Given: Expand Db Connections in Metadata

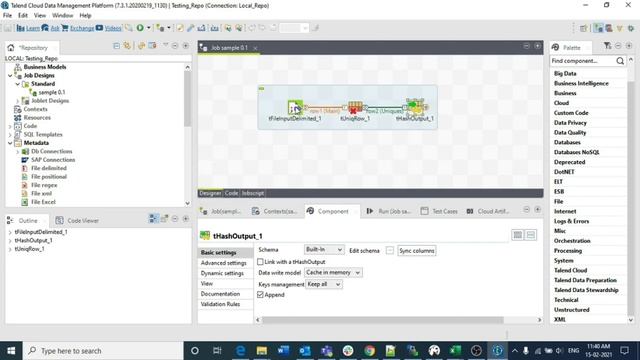Looking at the screenshot, I should [x=18, y=151].
